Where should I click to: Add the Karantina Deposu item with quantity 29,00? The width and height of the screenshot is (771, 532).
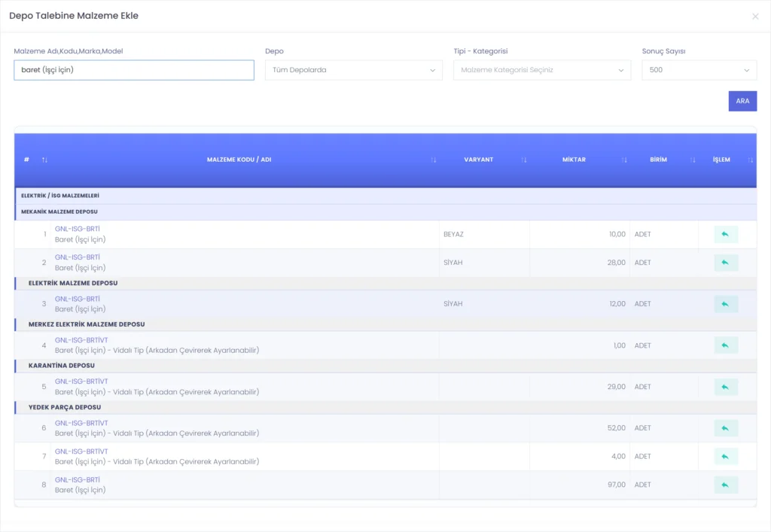[726, 387]
